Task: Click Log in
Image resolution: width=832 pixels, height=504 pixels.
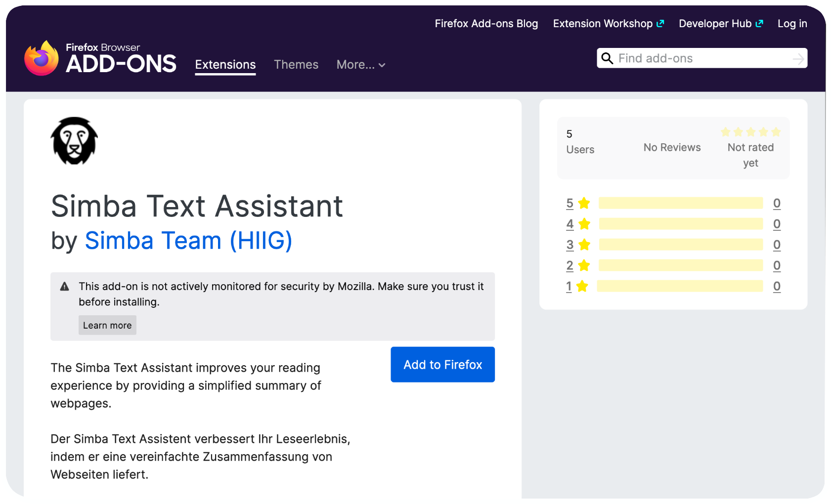Action: tap(792, 24)
